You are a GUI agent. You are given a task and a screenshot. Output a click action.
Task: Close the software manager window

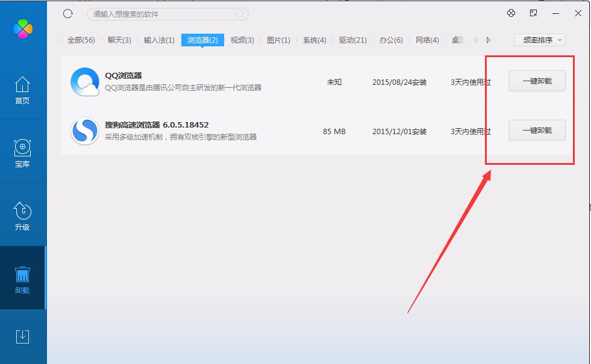click(578, 13)
